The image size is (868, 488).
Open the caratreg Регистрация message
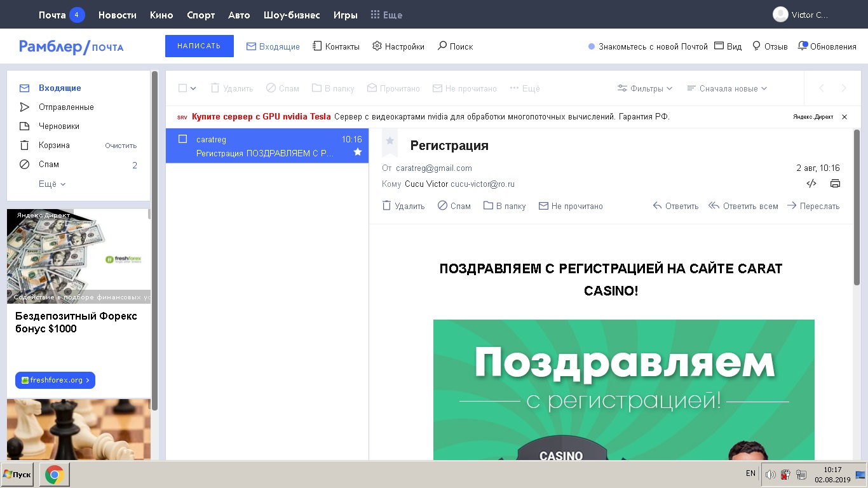tap(267, 146)
